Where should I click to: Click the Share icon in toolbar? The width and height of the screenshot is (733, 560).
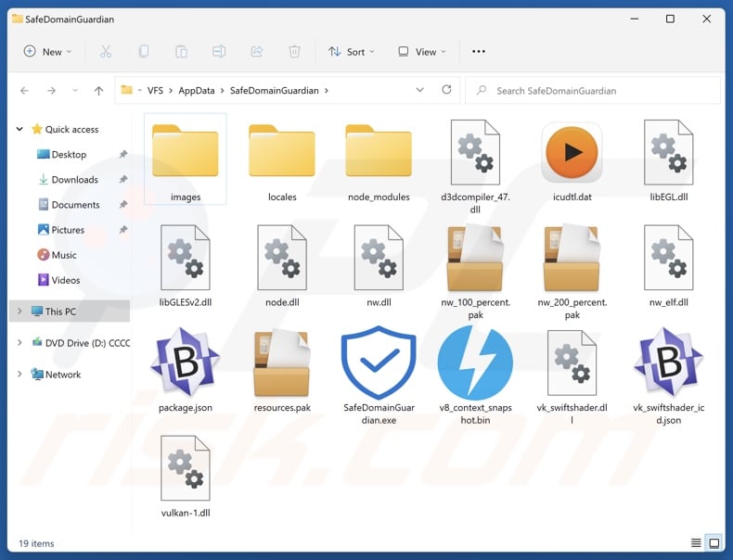pyautogui.click(x=257, y=52)
